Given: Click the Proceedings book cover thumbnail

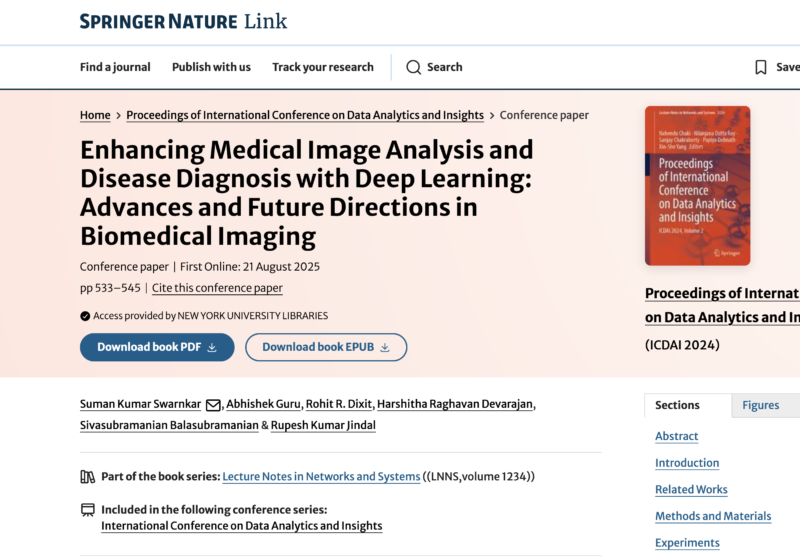Looking at the screenshot, I should [x=697, y=186].
